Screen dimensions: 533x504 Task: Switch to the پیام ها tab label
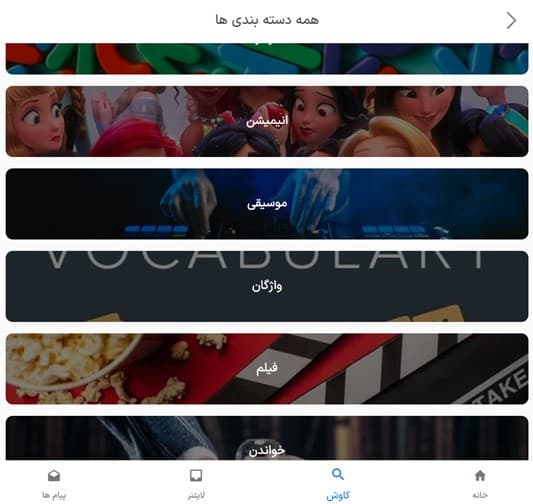tap(54, 495)
